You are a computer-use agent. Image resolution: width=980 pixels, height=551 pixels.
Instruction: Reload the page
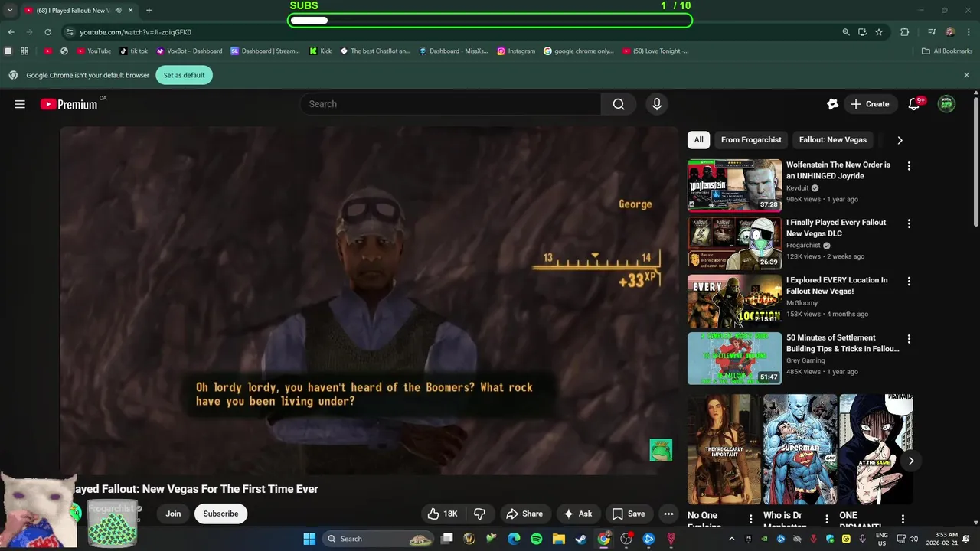pos(47,32)
